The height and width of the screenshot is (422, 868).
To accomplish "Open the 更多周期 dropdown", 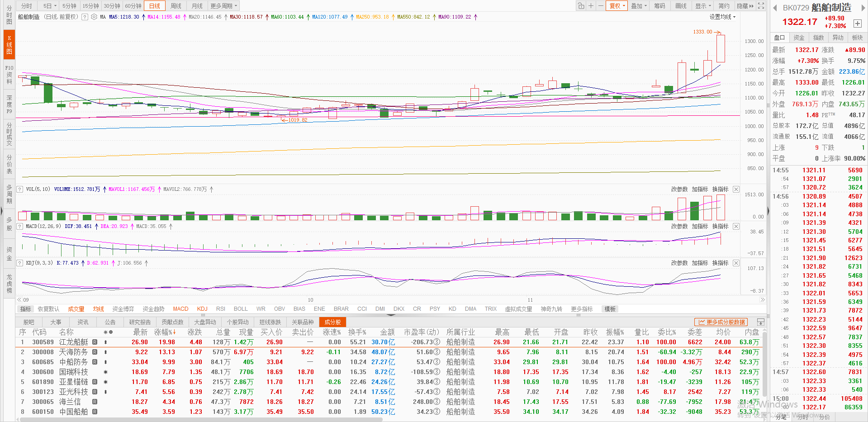I will click(223, 6).
